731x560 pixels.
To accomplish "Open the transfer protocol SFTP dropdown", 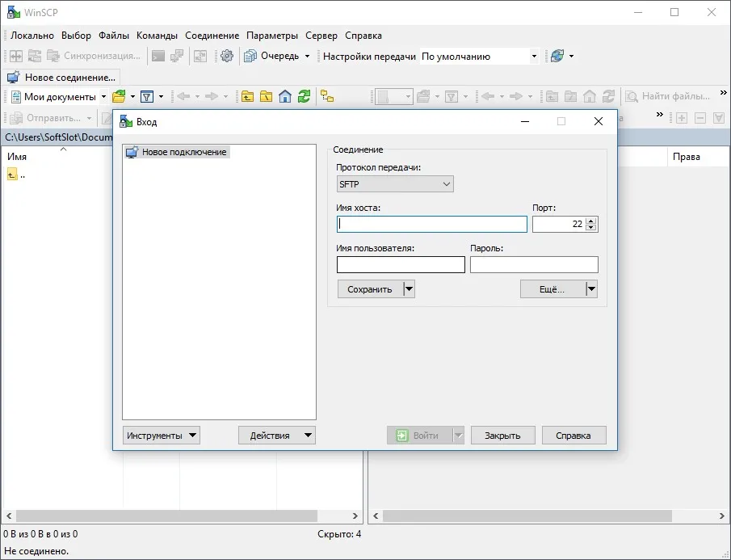I will click(x=395, y=184).
